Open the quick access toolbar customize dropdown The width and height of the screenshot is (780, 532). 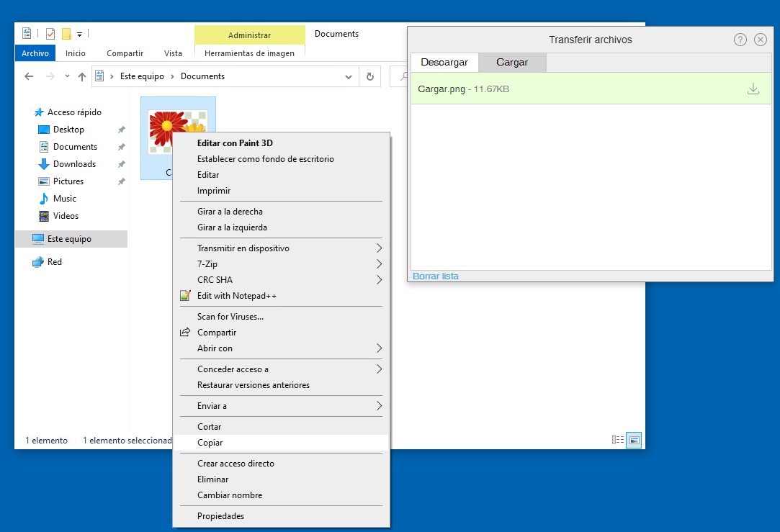[x=79, y=34]
